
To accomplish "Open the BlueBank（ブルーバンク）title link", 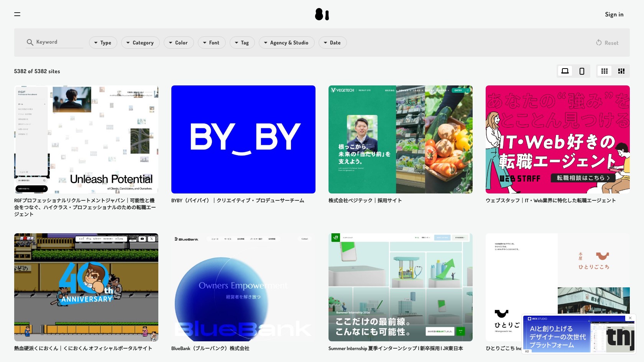I will click(x=210, y=348).
